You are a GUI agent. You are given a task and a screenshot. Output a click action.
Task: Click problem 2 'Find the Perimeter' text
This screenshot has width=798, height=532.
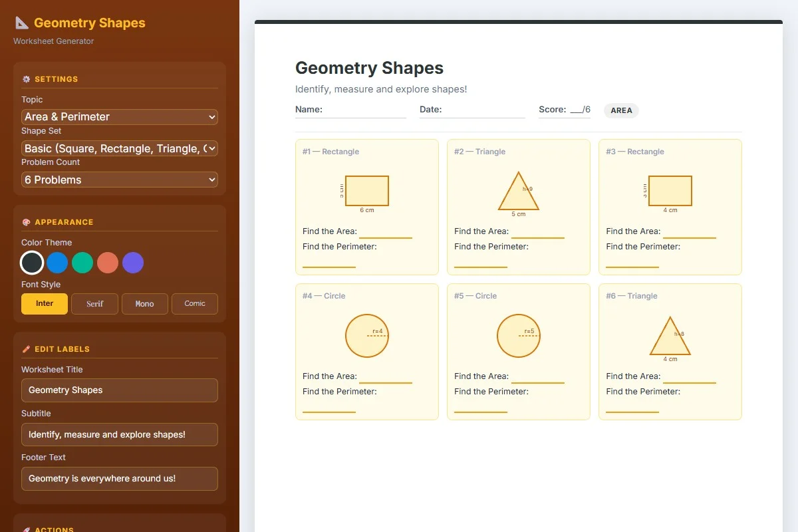pos(491,247)
